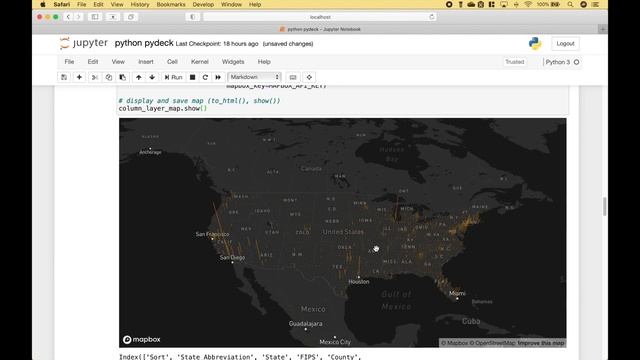640x360 pixels.
Task: Restart the kernel with circular arrow icon
Action: point(205,77)
